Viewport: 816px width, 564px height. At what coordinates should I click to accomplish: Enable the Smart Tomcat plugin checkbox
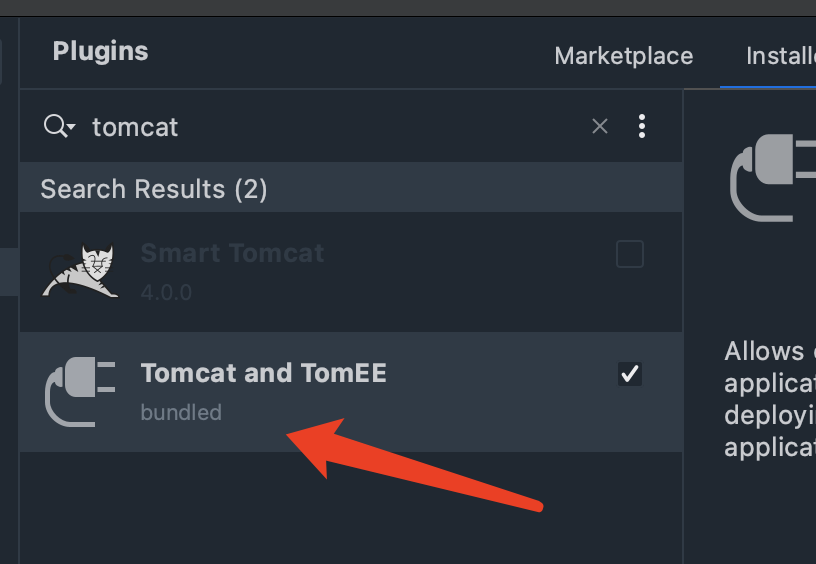(x=630, y=255)
